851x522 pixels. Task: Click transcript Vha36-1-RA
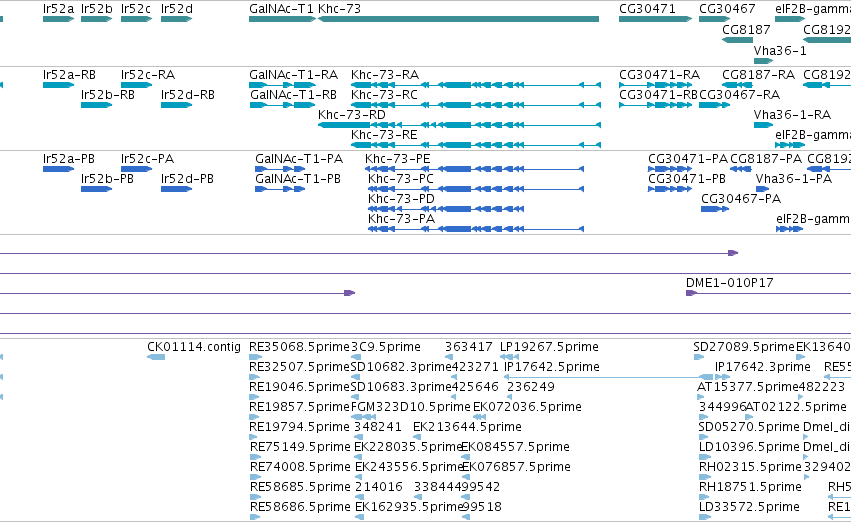(x=792, y=114)
